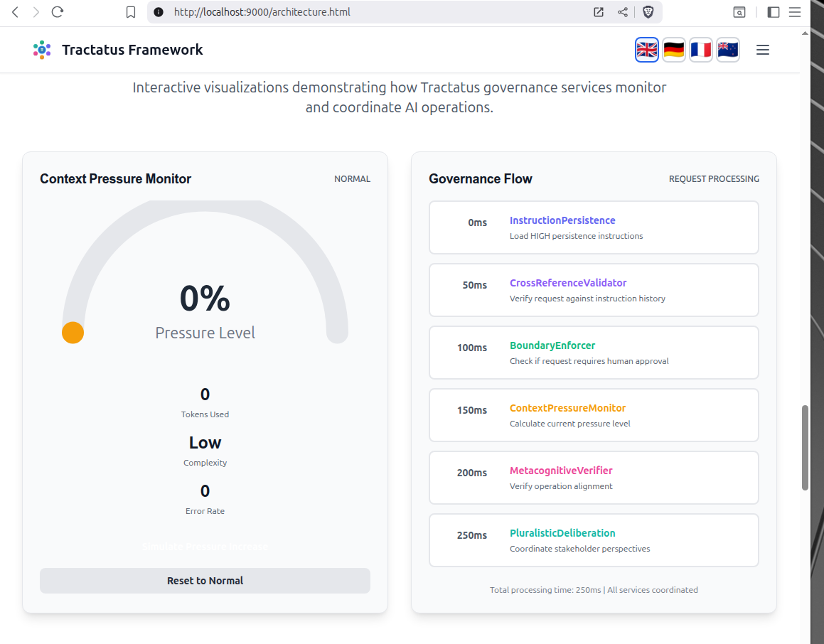Click the open-in-app icon in address bar
This screenshot has height=644, width=824.
(x=599, y=12)
